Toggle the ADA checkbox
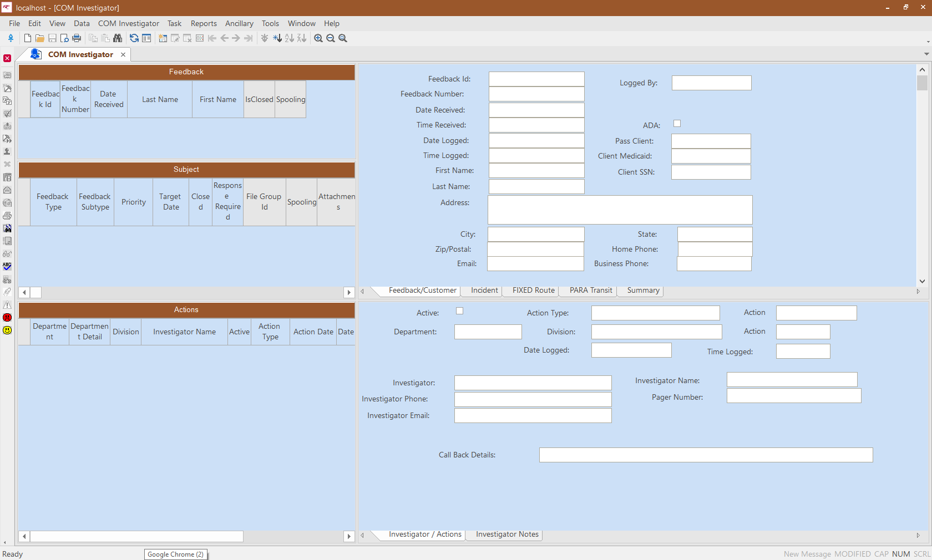 (677, 123)
